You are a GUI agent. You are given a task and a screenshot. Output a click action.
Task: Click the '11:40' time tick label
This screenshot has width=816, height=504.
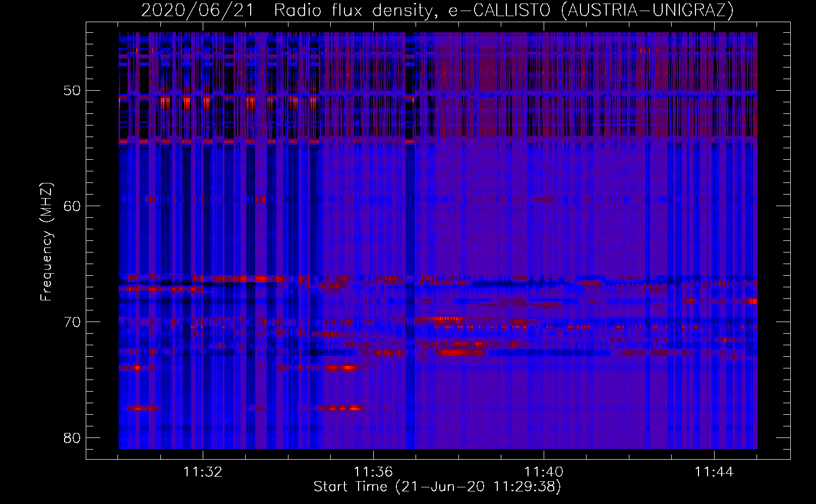pos(544,472)
